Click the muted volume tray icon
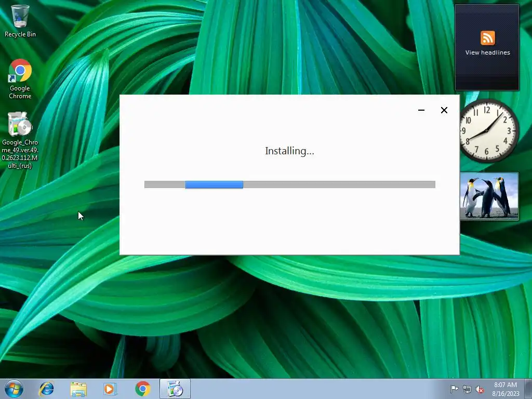The image size is (532, 399). coord(480,389)
